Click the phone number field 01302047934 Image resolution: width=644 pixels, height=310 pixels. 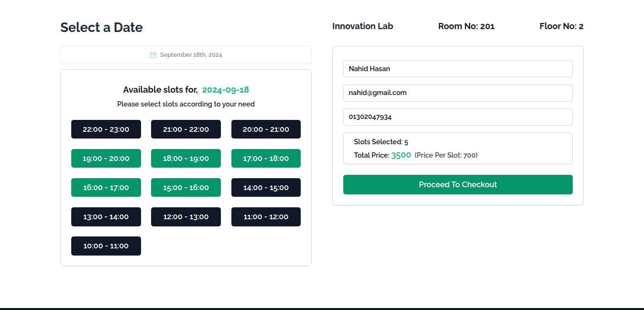coord(458,117)
